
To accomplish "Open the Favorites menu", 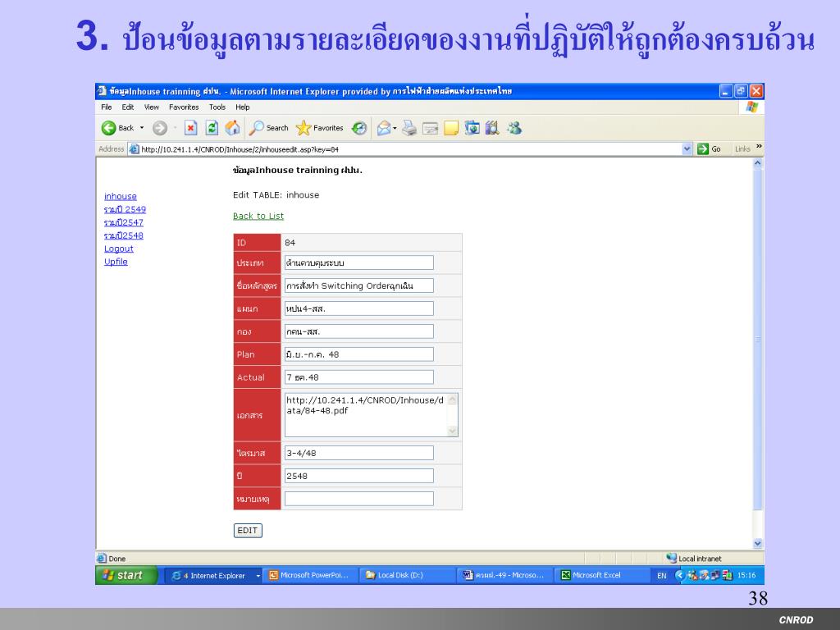I will pyautogui.click(x=184, y=107).
